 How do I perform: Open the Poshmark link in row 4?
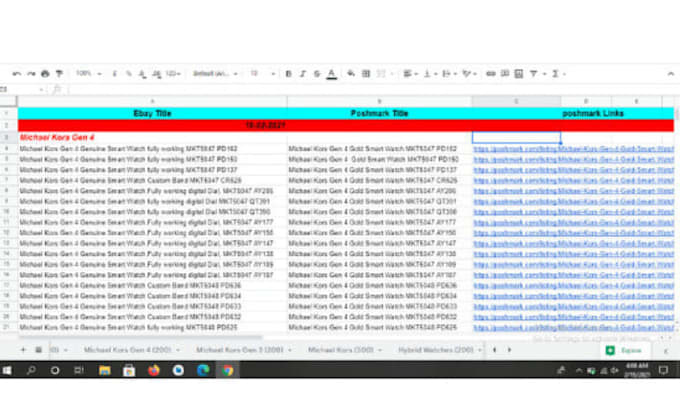pyautogui.click(x=573, y=149)
